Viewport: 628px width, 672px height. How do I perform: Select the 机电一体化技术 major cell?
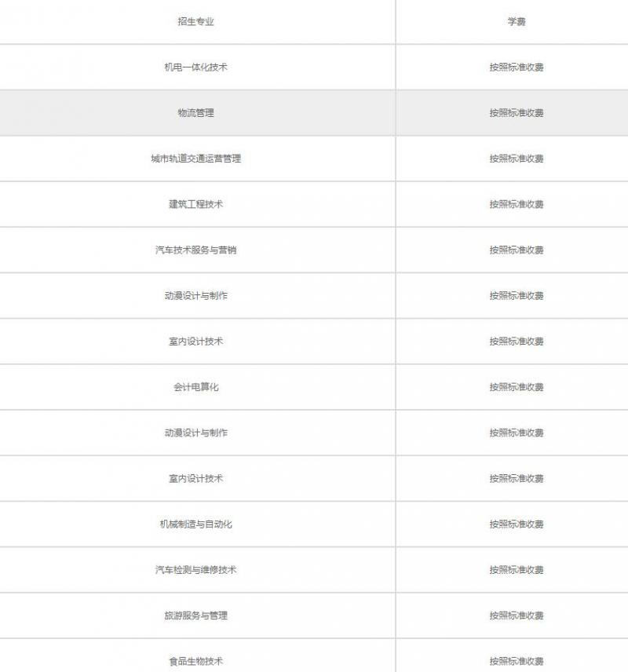pyautogui.click(x=195, y=68)
